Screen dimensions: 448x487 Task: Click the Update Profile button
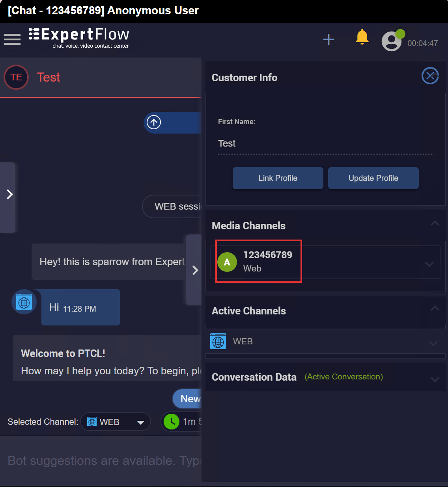pyautogui.click(x=373, y=178)
